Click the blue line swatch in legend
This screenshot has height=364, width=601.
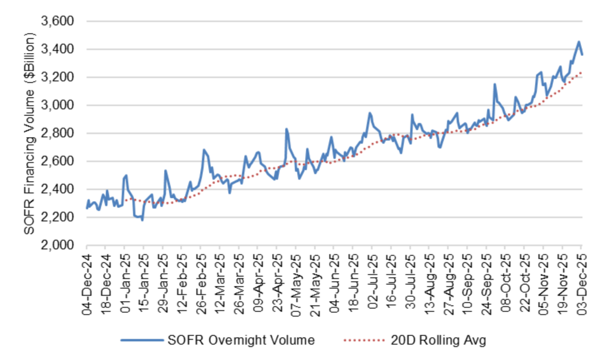point(141,341)
